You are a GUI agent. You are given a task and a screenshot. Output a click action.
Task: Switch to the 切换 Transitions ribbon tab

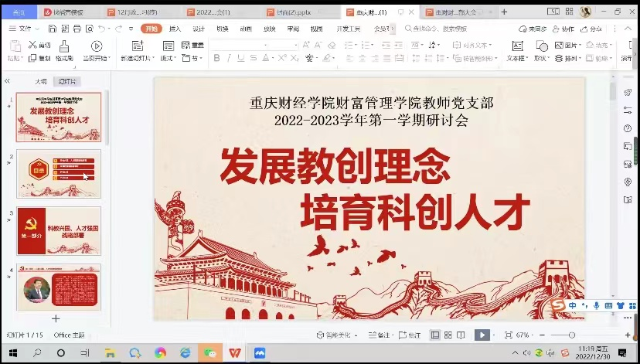coord(223,29)
